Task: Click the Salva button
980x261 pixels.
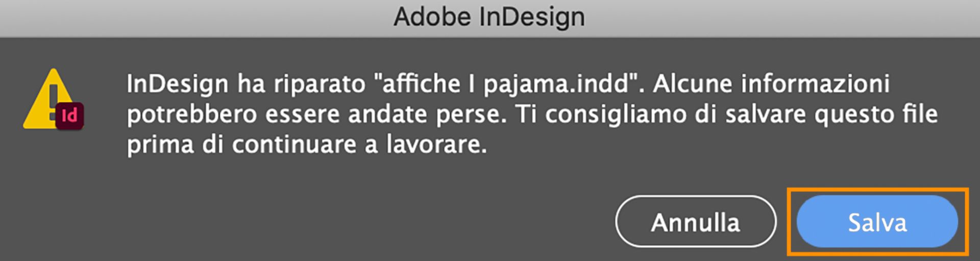Action: pos(877,222)
